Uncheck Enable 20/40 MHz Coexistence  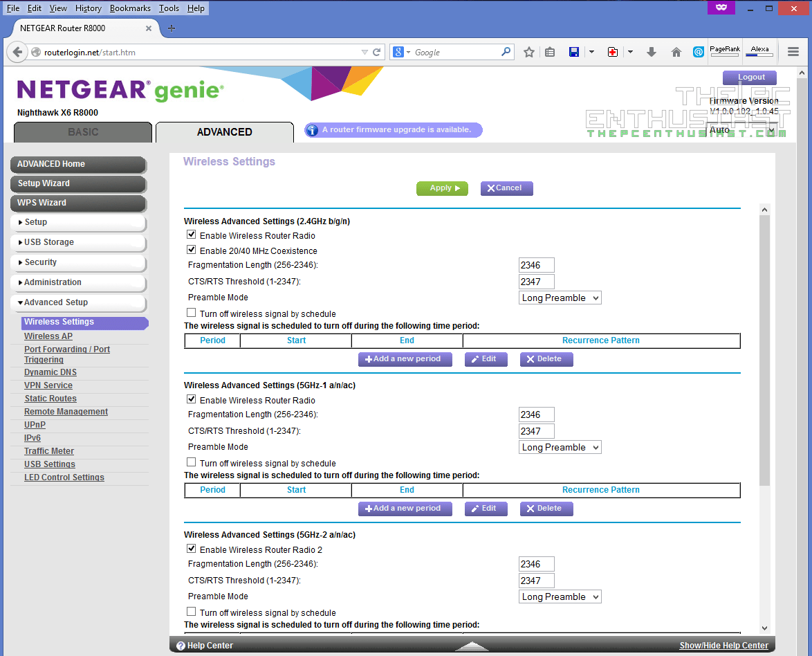(191, 249)
